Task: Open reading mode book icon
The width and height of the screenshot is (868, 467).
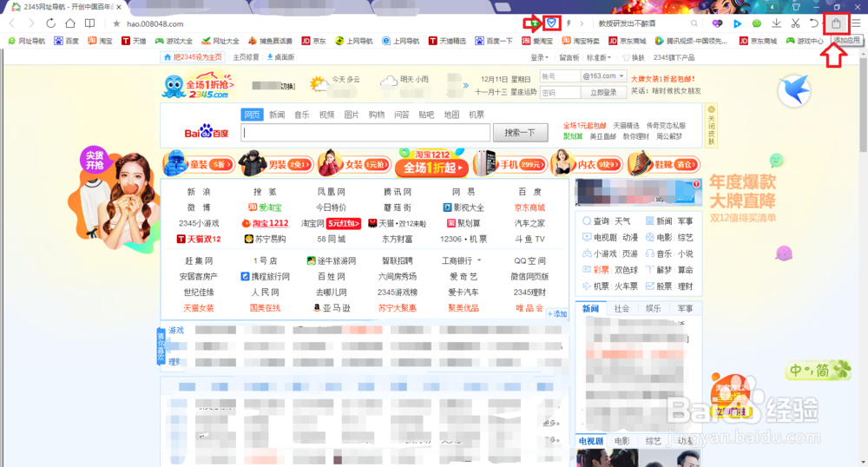Action: pyautogui.click(x=89, y=23)
